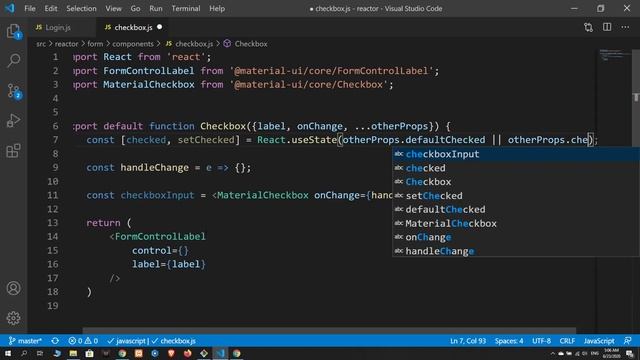Open Task View on the taskbar

[40, 353]
